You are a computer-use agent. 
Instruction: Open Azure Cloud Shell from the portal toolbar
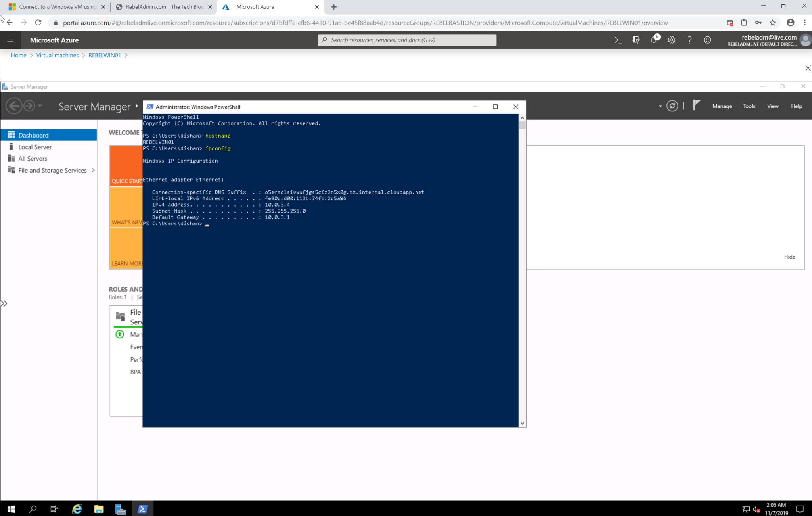pyautogui.click(x=617, y=40)
